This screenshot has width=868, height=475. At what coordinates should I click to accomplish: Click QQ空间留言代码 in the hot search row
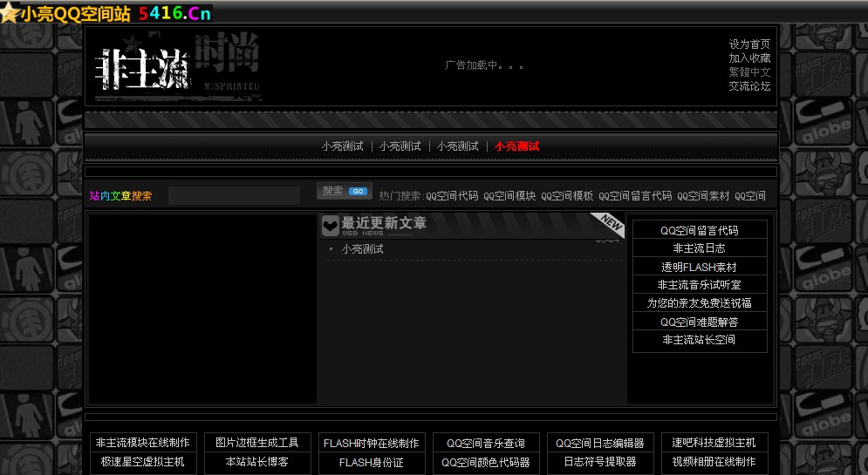point(635,196)
